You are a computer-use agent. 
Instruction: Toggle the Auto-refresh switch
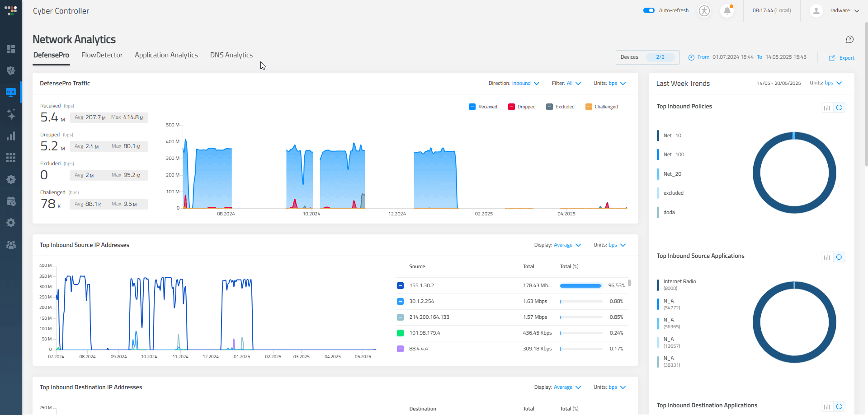pyautogui.click(x=649, y=10)
